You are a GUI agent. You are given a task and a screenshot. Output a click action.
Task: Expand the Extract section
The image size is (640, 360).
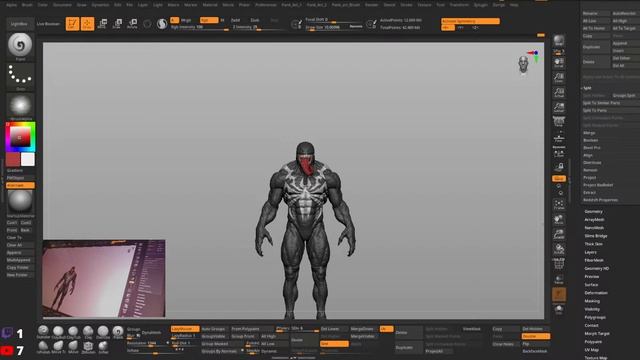coord(589,193)
